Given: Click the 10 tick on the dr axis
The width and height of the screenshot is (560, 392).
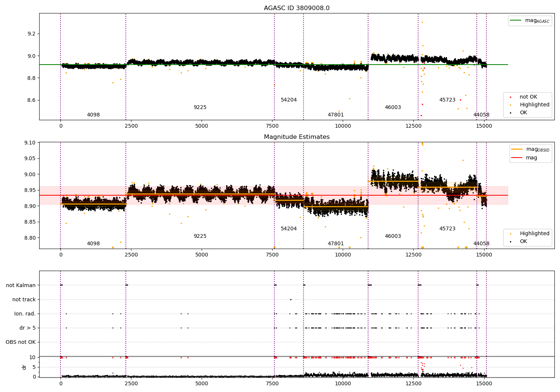Looking at the screenshot, I should pos(32,357).
